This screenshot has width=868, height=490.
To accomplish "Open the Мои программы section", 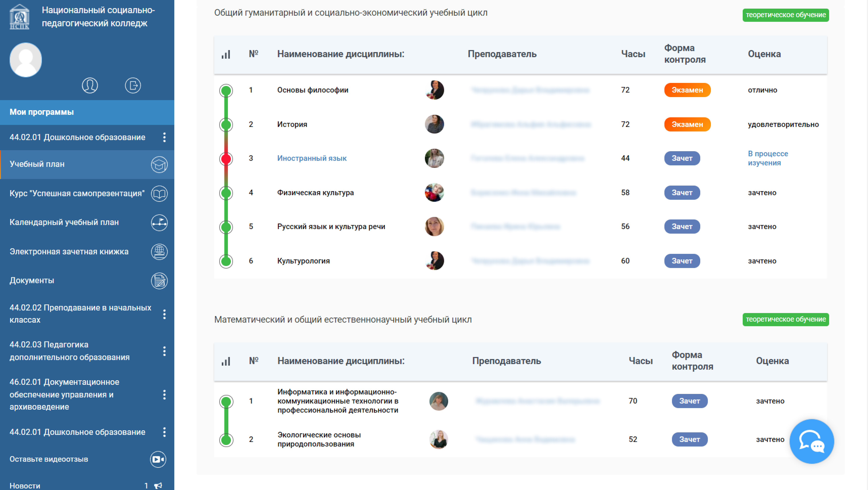I will [x=42, y=112].
